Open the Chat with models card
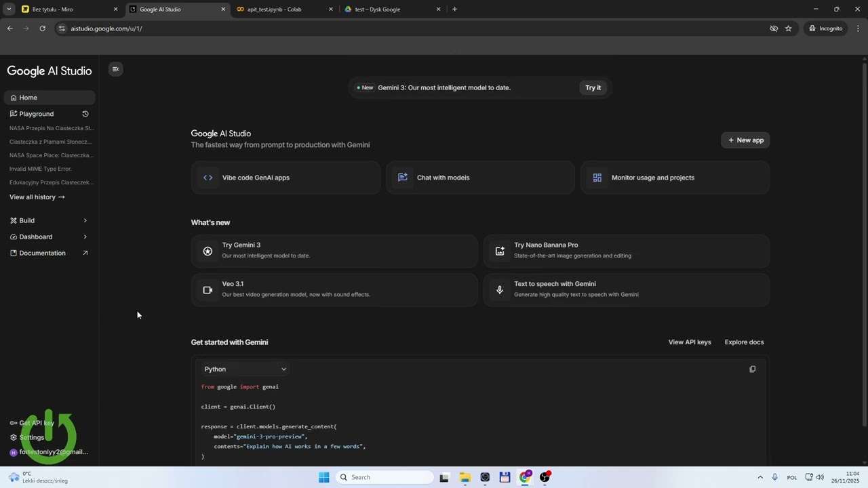Viewport: 868px width, 488px height. [x=480, y=178]
